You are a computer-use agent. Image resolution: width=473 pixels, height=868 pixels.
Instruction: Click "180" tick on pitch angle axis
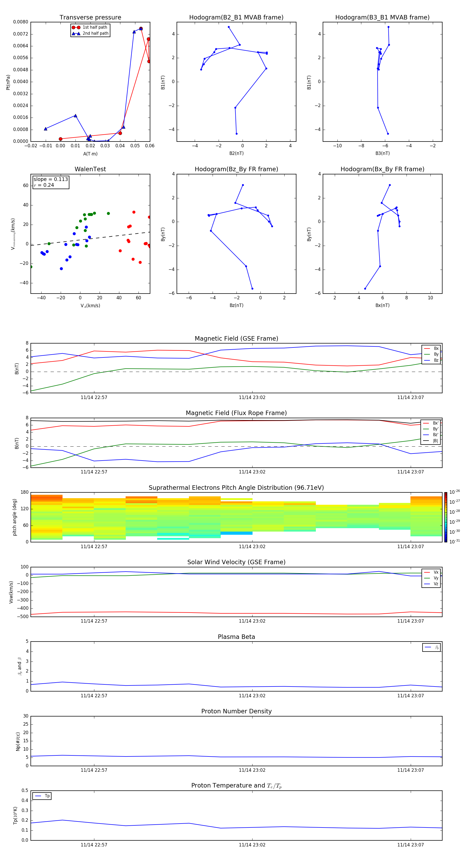(x=24, y=492)
